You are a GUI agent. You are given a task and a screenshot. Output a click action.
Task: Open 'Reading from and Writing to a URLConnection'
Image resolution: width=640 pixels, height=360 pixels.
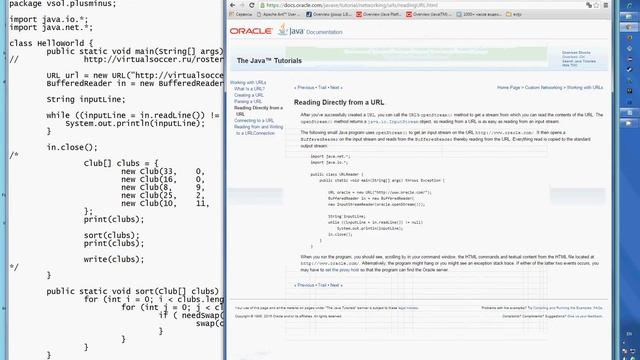258,130
